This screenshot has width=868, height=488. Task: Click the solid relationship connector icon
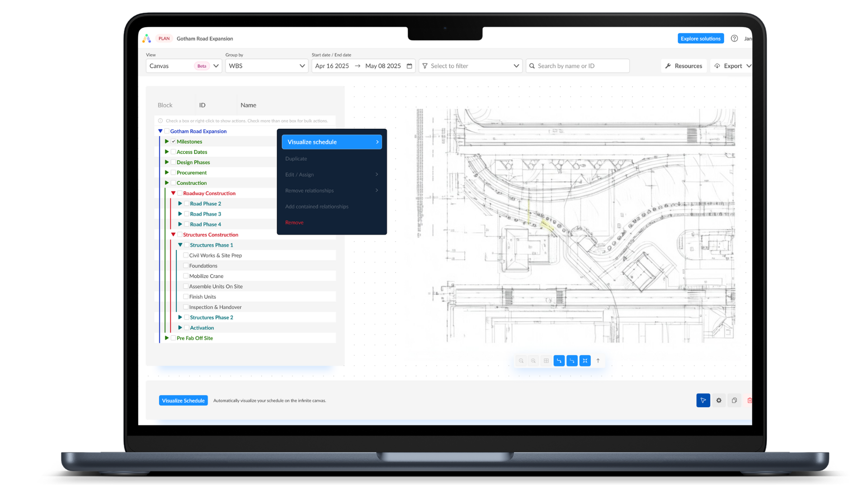coord(559,361)
